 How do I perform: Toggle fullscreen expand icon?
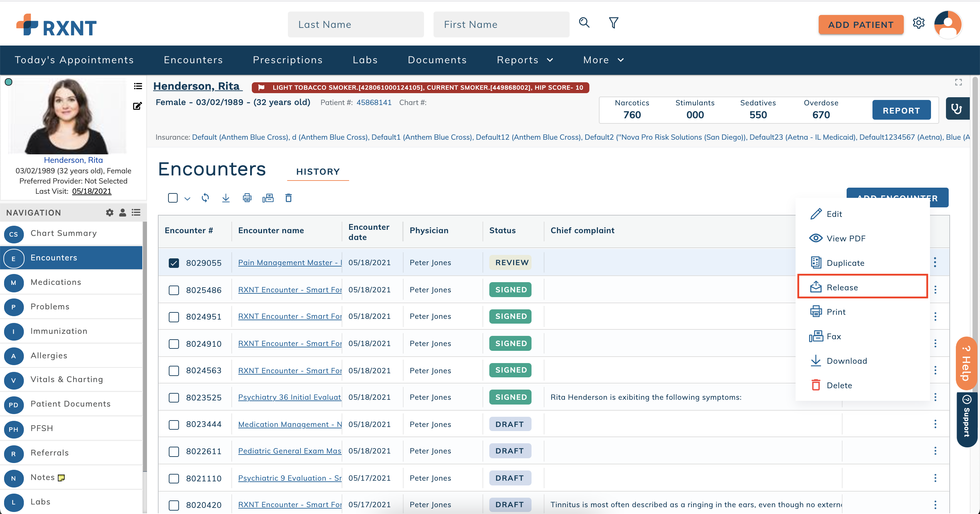pos(958,82)
